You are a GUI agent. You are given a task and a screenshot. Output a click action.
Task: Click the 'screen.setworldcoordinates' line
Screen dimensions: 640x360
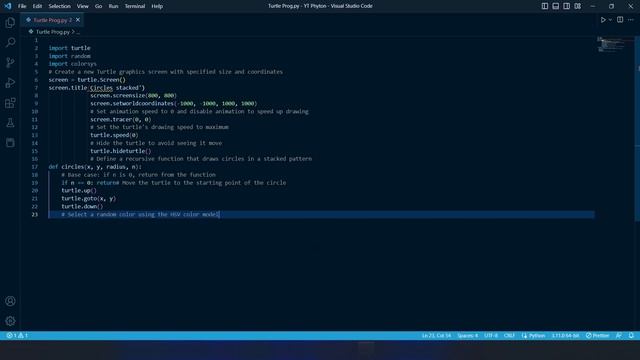click(x=173, y=104)
